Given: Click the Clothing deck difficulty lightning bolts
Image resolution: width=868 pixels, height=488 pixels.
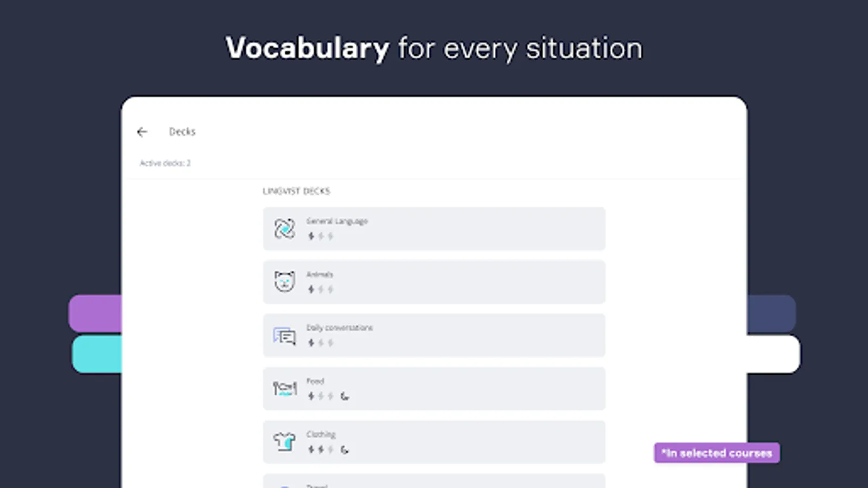Looking at the screenshot, I should pos(321,450).
